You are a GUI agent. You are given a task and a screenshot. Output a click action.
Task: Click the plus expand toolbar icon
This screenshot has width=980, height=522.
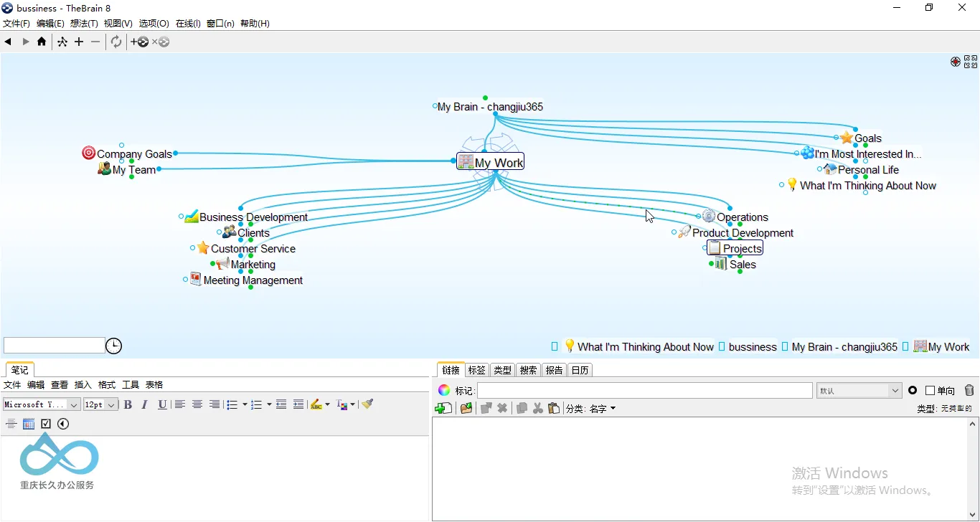pyautogui.click(x=79, y=42)
